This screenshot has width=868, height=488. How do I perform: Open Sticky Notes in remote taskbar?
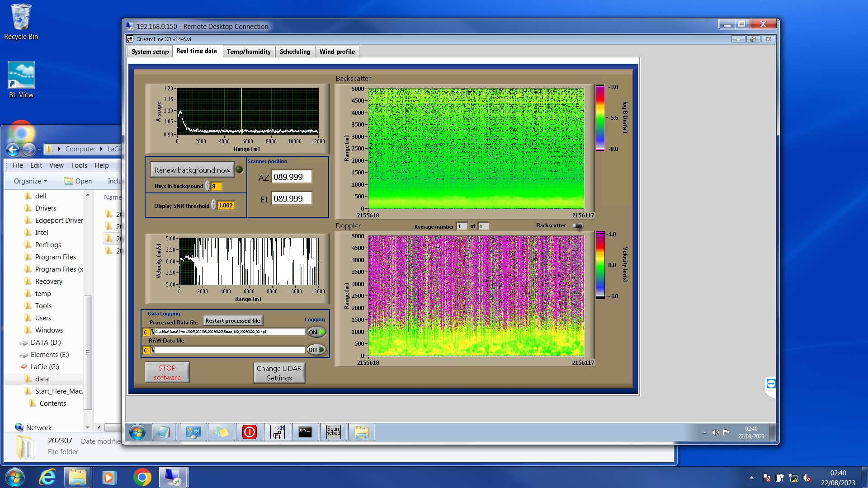221,432
